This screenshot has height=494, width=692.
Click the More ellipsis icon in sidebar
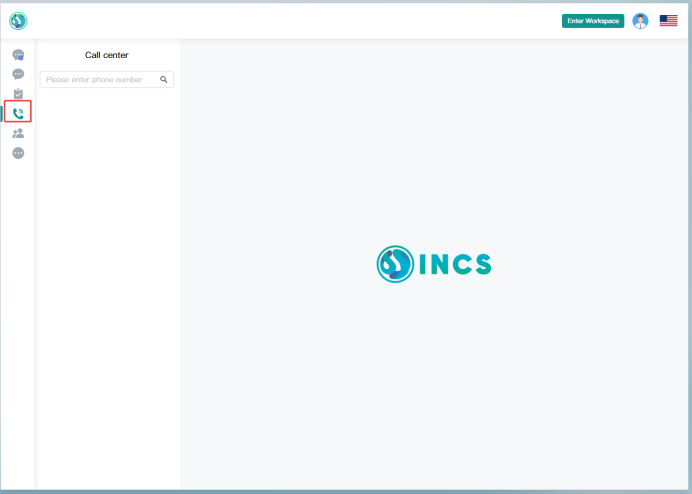(18, 153)
